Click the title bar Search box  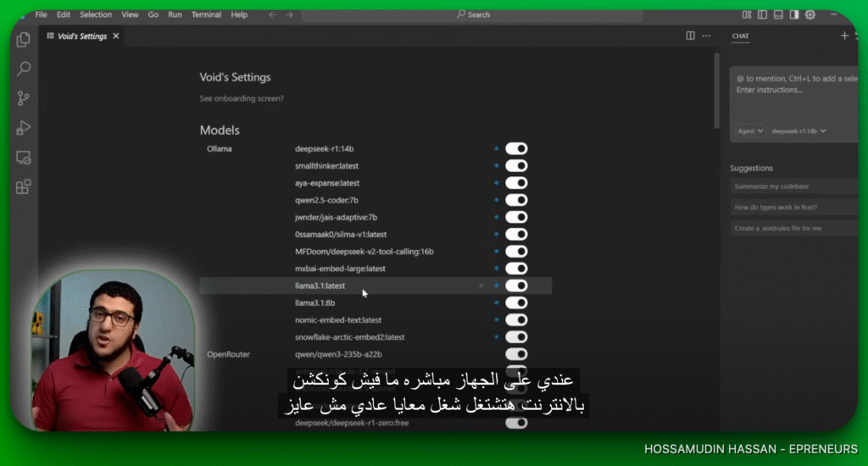tap(472, 15)
